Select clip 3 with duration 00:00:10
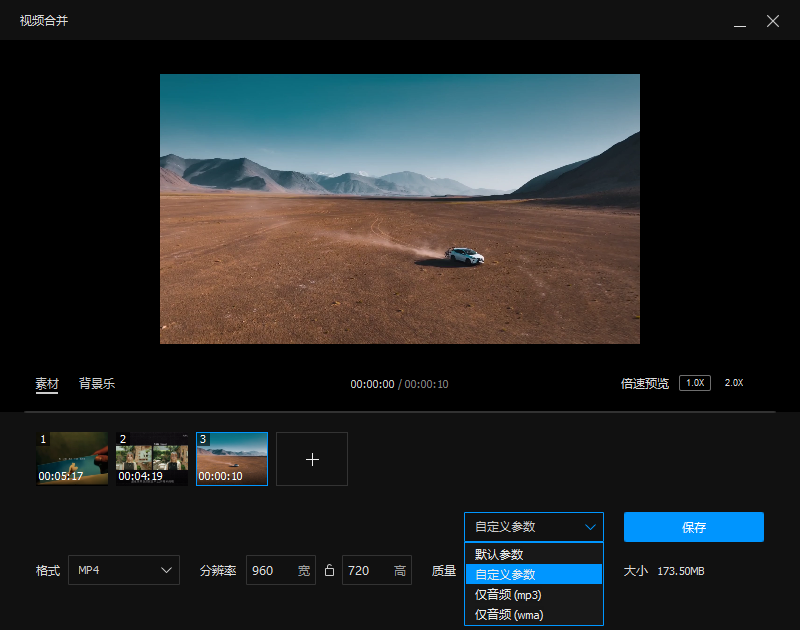Image resolution: width=800 pixels, height=630 pixels. (232, 459)
